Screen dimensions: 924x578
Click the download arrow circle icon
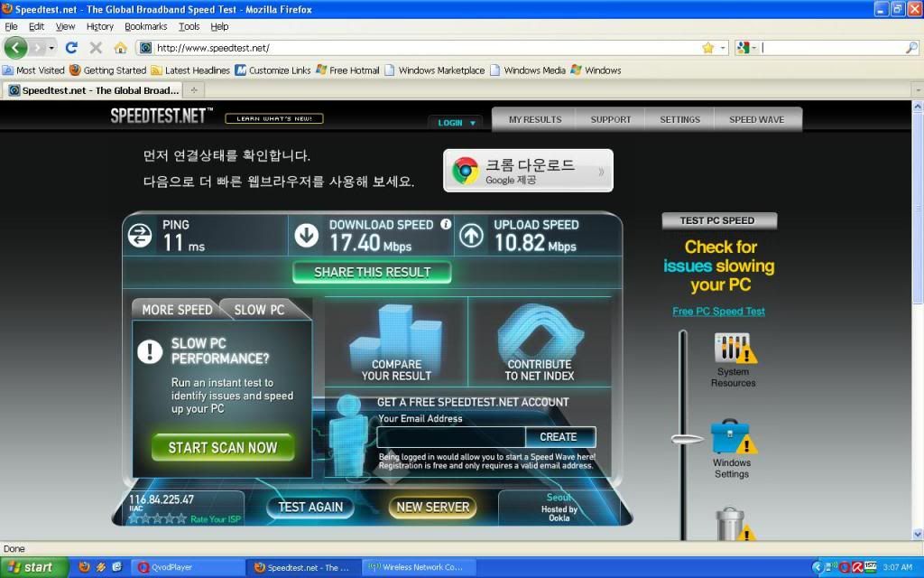[x=307, y=236]
